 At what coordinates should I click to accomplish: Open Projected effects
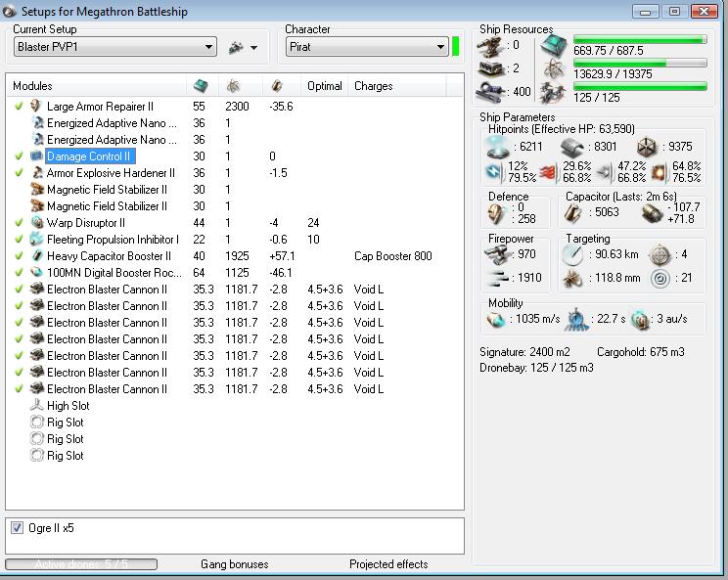388,564
